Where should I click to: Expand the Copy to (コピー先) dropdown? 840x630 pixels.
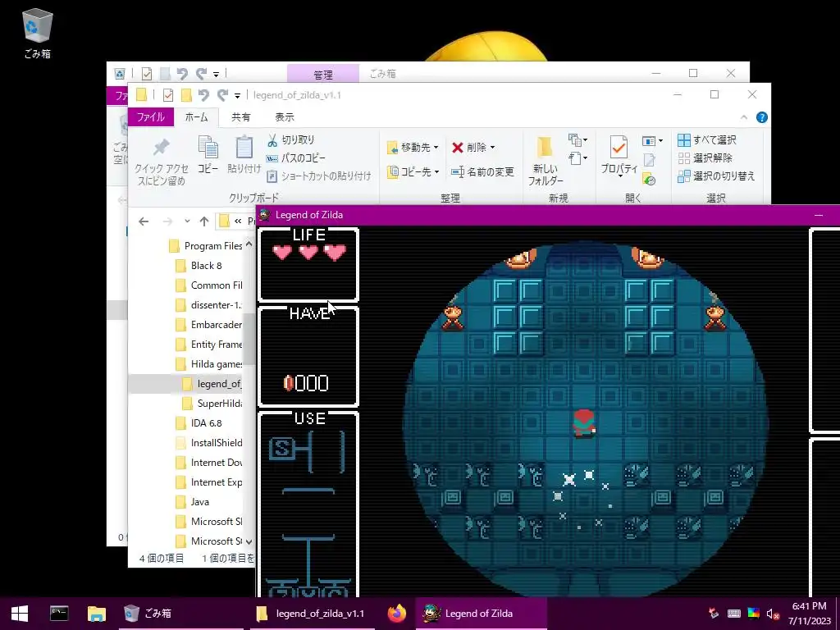413,172
